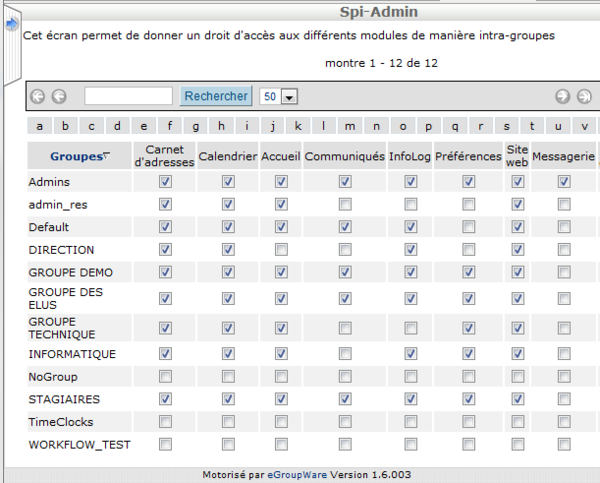Enable Calendrier for WORKFLOW_TEST group

[x=228, y=444]
